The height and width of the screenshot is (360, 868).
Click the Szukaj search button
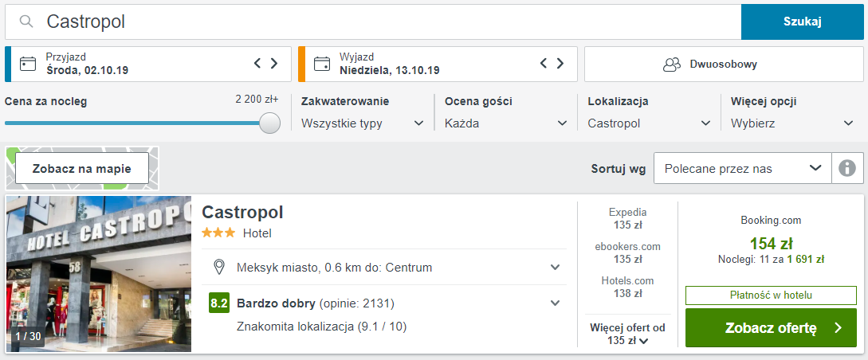802,22
